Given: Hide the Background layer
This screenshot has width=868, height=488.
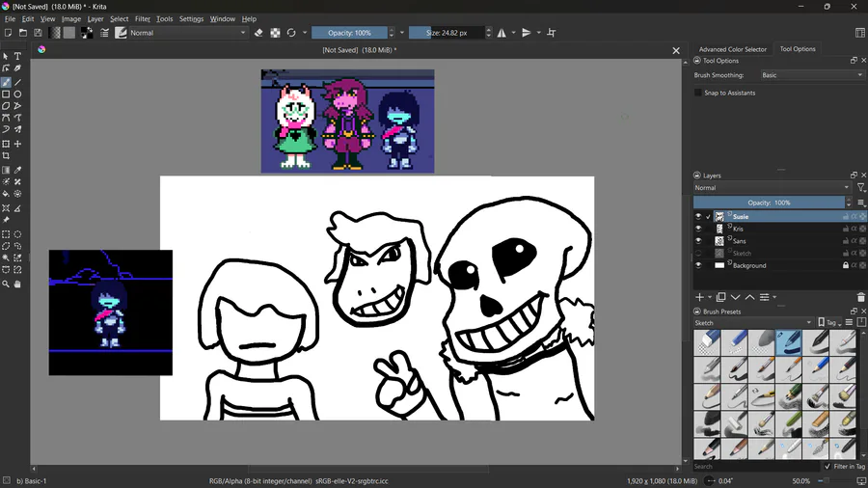Looking at the screenshot, I should (698, 265).
